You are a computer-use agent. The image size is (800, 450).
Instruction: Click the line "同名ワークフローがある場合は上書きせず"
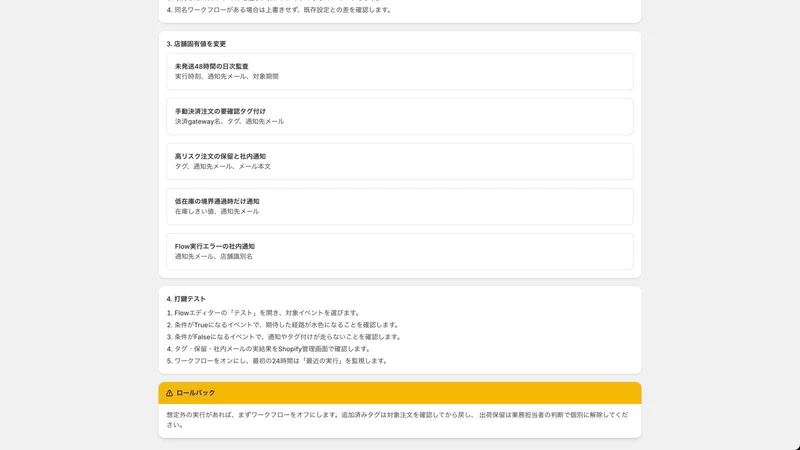point(280,10)
